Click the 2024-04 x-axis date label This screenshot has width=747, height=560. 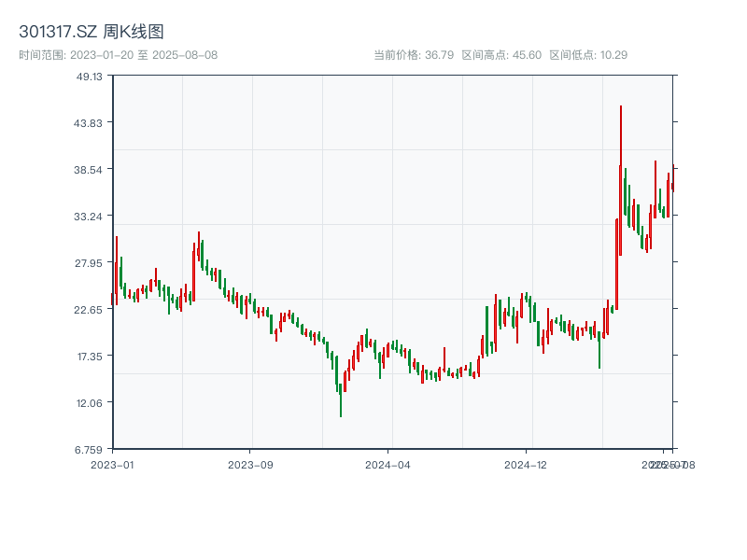coord(388,464)
